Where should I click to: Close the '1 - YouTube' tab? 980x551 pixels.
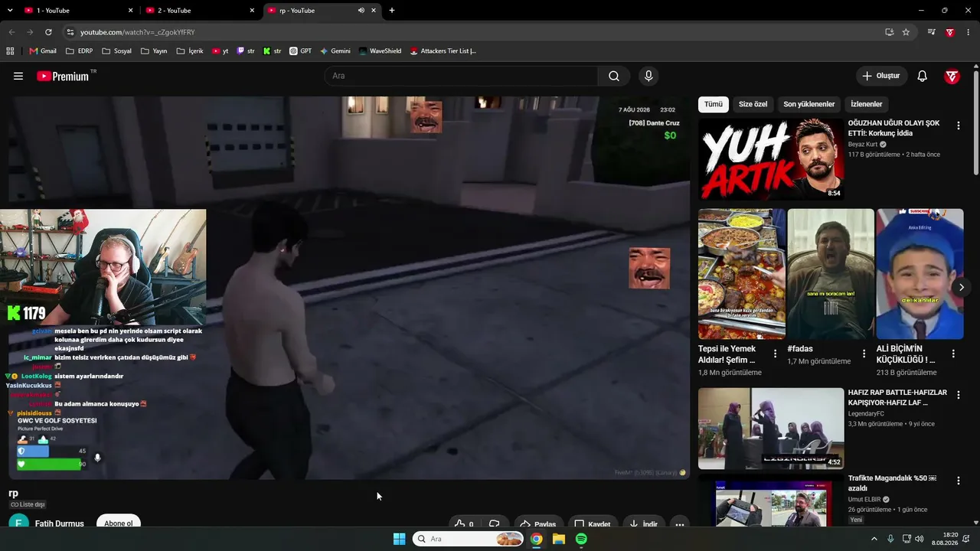pyautogui.click(x=130, y=11)
